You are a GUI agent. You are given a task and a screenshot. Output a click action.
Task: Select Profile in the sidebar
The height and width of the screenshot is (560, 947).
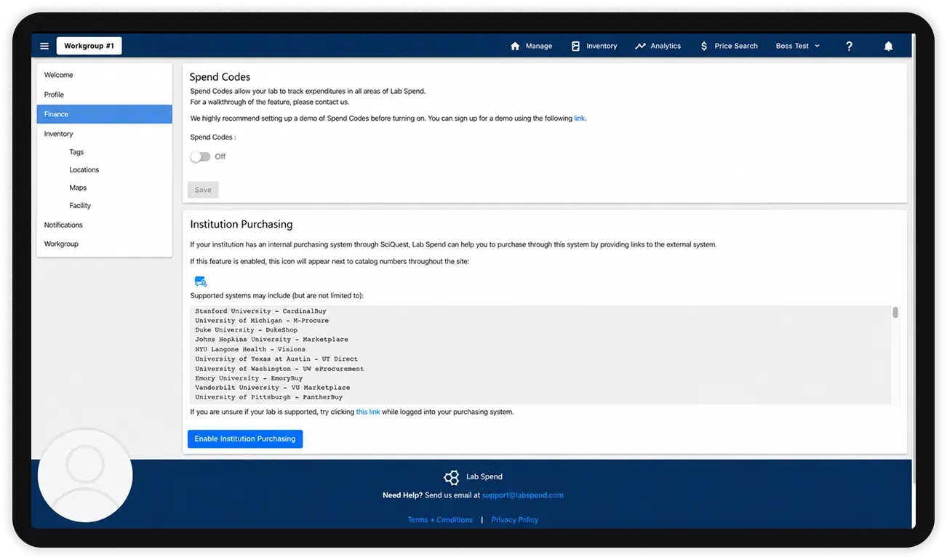click(105, 95)
